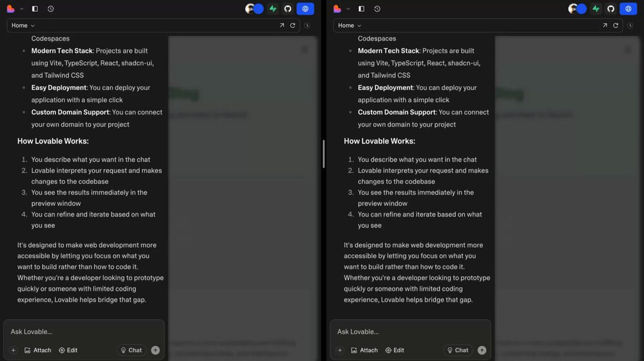Image resolution: width=644 pixels, height=361 pixels.
Task: Click 'You describe what you want' in left window
Action: (x=71, y=160)
